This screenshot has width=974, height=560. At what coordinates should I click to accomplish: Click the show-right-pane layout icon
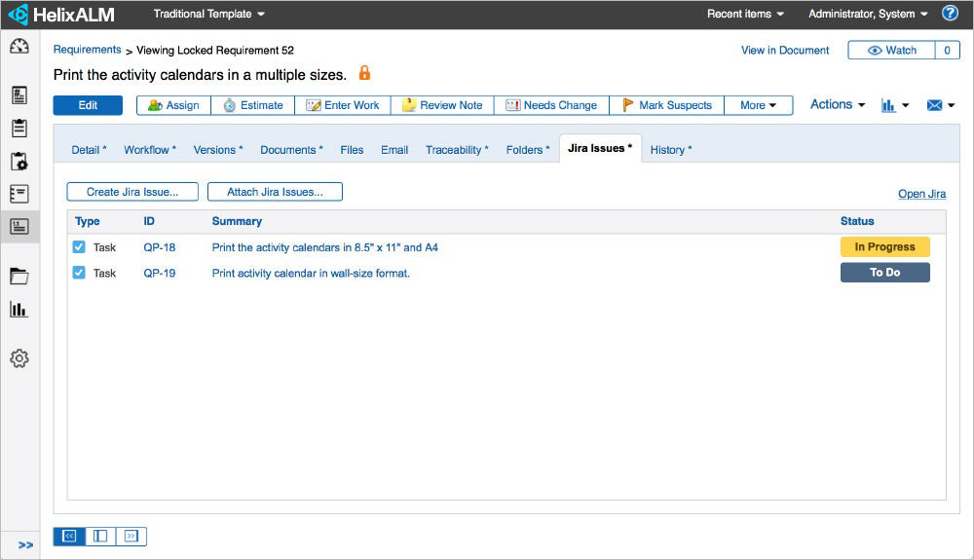pos(131,536)
